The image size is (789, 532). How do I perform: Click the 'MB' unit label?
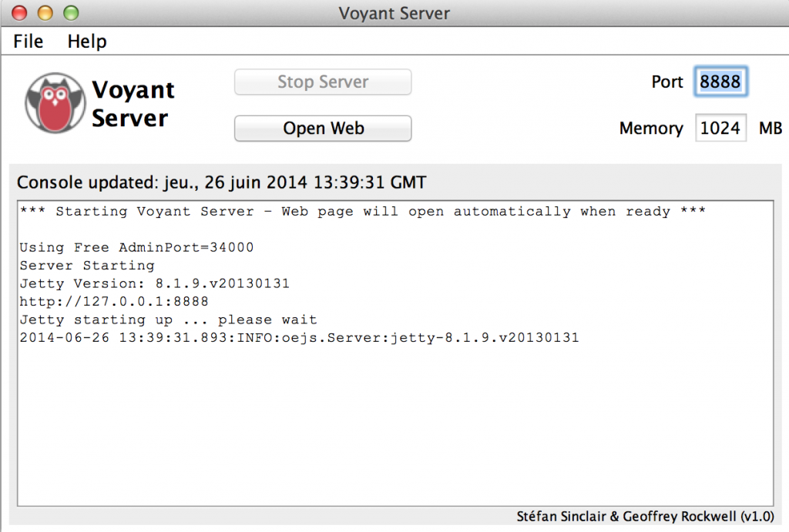(771, 129)
